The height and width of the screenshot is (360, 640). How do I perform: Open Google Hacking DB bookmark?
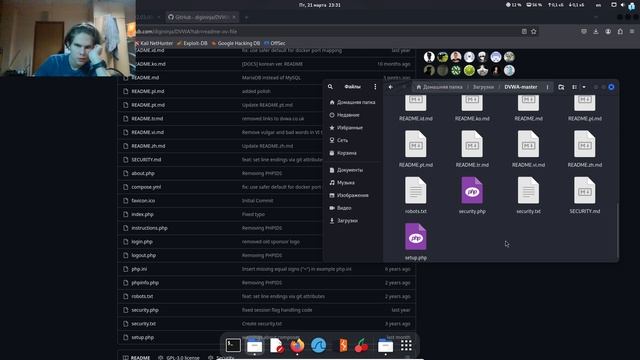[236, 43]
